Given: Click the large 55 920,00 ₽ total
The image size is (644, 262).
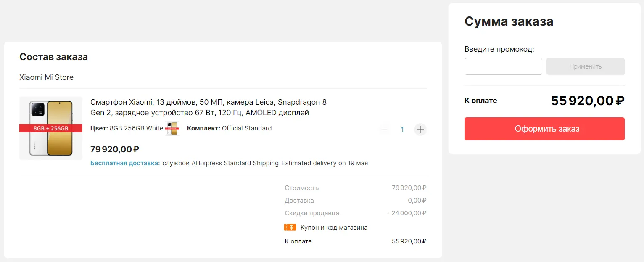Looking at the screenshot, I should click(x=587, y=101).
